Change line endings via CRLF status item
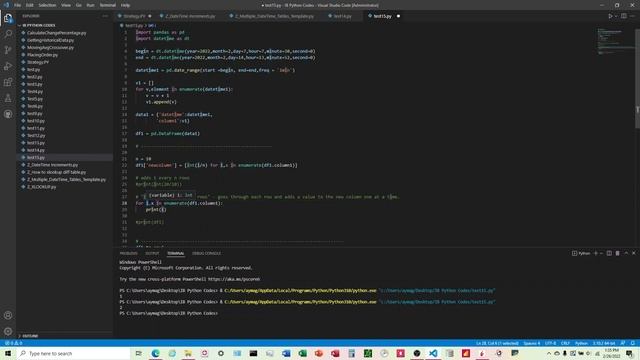This screenshot has height=360, width=640. [565, 343]
